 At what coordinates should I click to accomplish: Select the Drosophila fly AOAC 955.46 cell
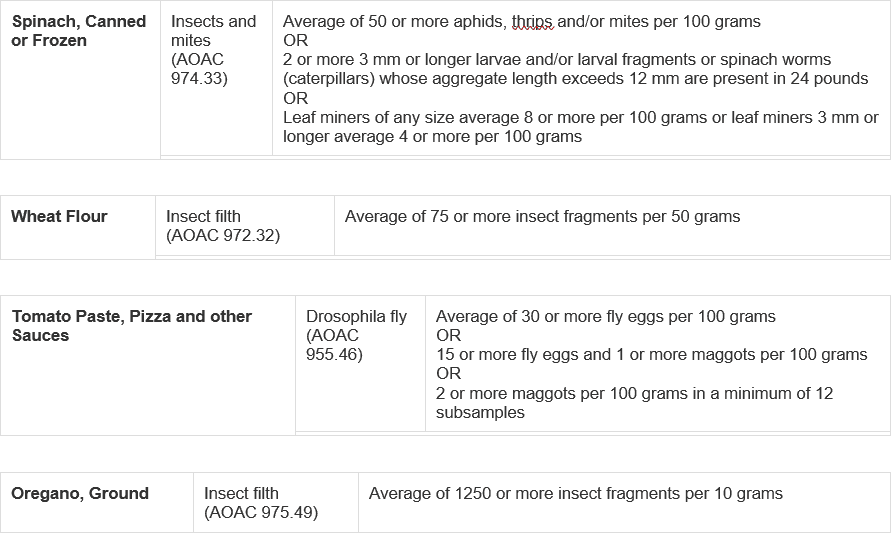pos(360,364)
